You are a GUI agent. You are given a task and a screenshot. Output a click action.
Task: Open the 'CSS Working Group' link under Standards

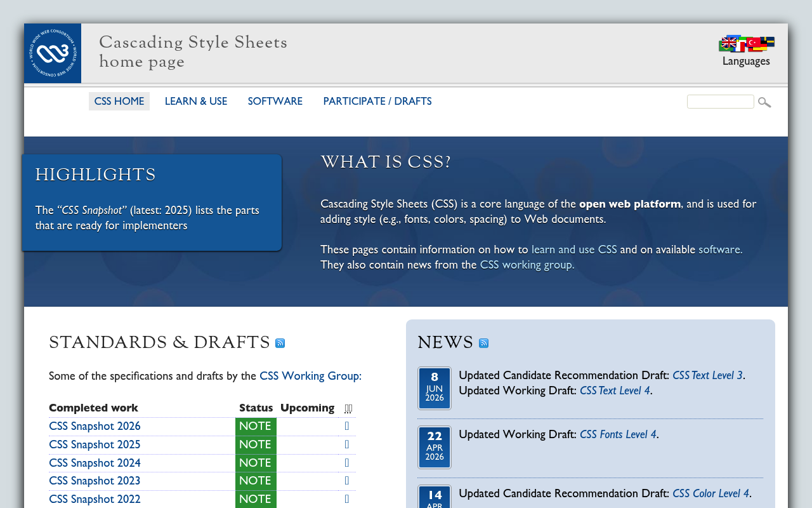tap(309, 376)
